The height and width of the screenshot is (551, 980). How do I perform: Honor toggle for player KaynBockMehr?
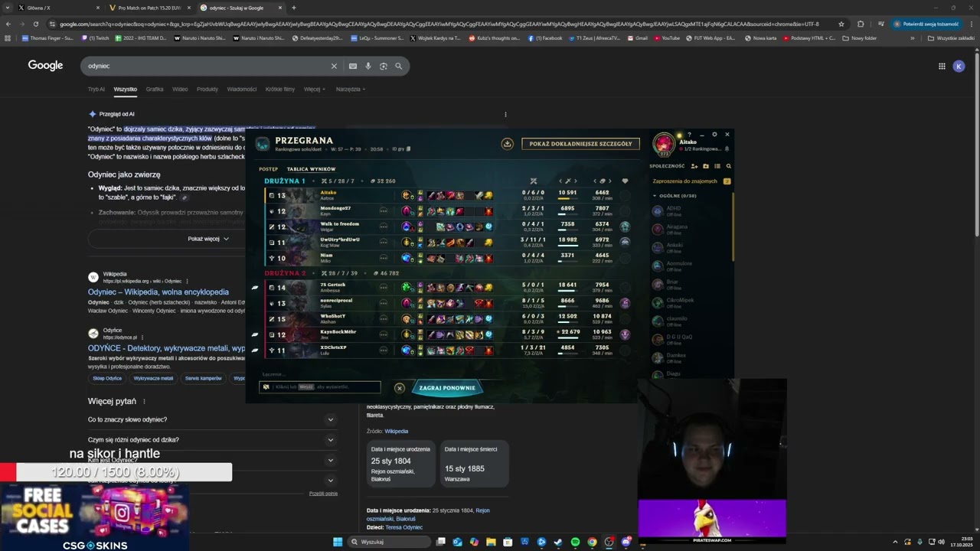[x=625, y=334]
